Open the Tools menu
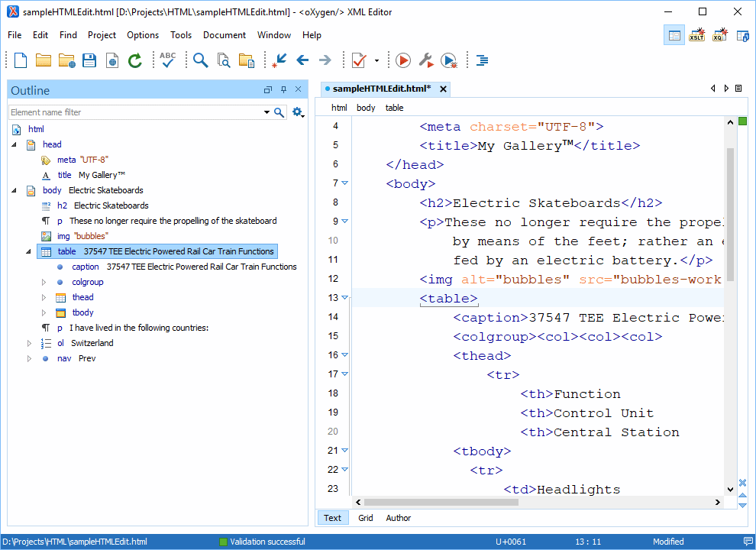Image resolution: width=756 pixels, height=550 pixels. click(x=181, y=35)
